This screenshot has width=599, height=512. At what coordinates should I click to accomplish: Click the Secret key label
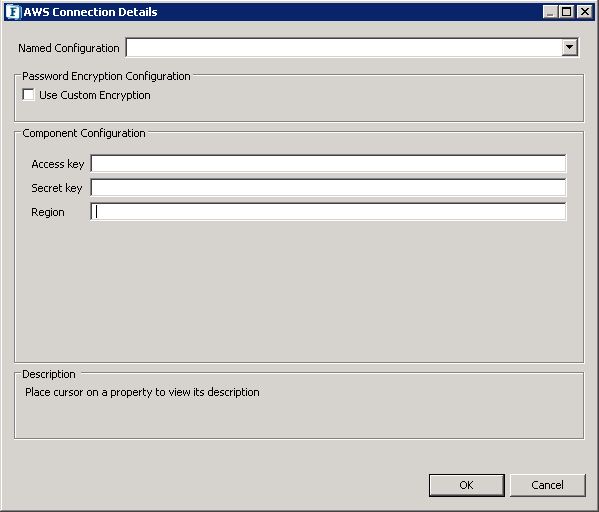[x=57, y=188]
